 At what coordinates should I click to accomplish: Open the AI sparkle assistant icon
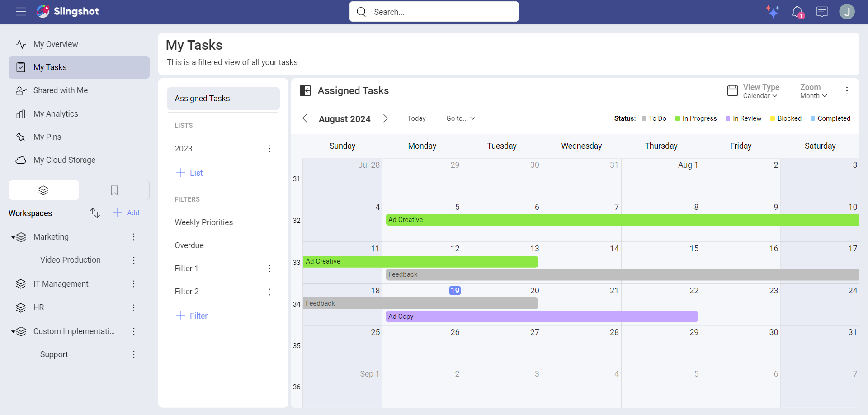click(773, 12)
